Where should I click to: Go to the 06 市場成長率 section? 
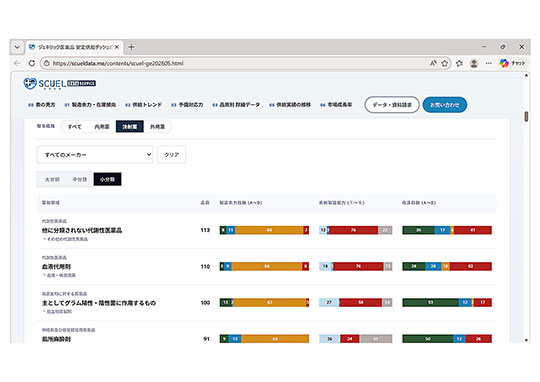[336, 104]
